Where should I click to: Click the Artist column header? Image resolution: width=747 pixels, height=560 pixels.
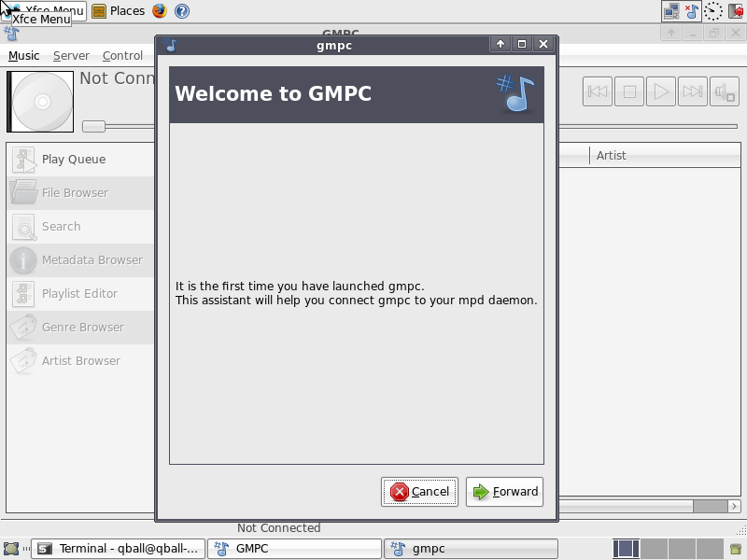click(665, 156)
